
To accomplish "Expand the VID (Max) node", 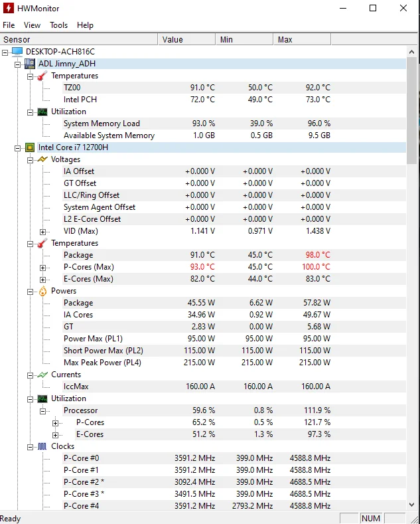I will click(43, 232).
